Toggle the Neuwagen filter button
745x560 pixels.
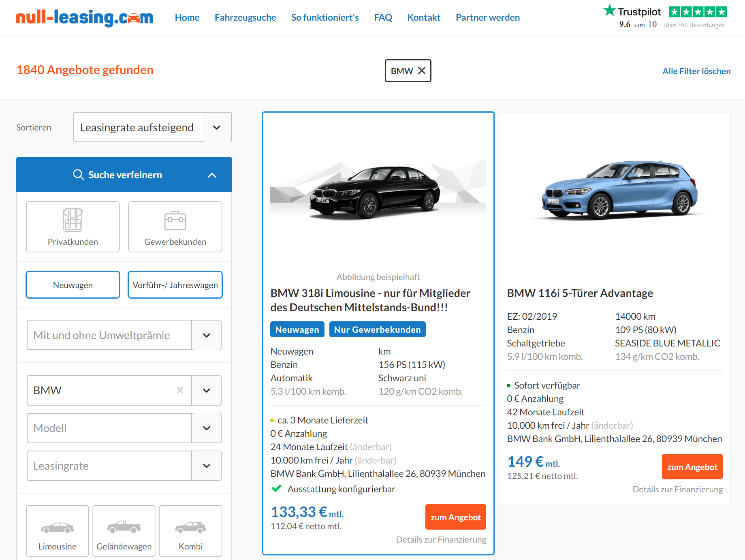click(x=73, y=285)
